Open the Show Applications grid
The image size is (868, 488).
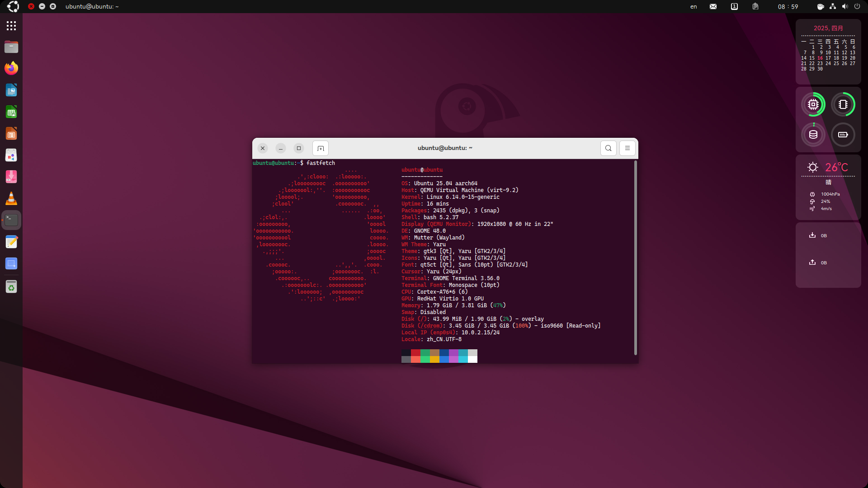11,26
